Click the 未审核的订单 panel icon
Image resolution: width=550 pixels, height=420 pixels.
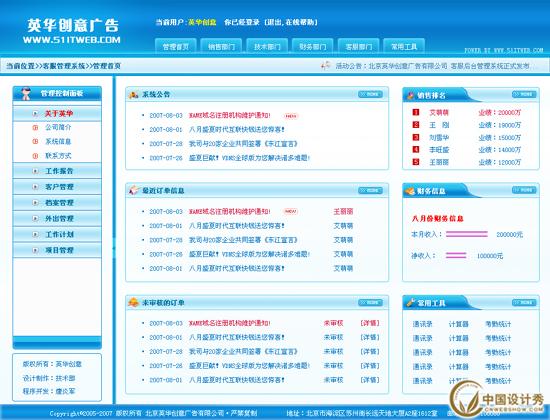(133, 302)
